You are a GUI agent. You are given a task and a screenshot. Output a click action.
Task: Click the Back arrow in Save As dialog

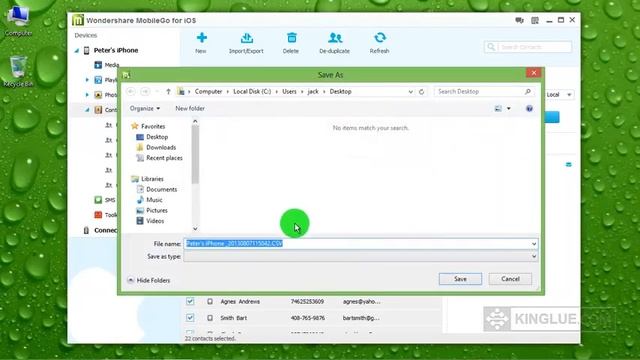[x=131, y=91]
